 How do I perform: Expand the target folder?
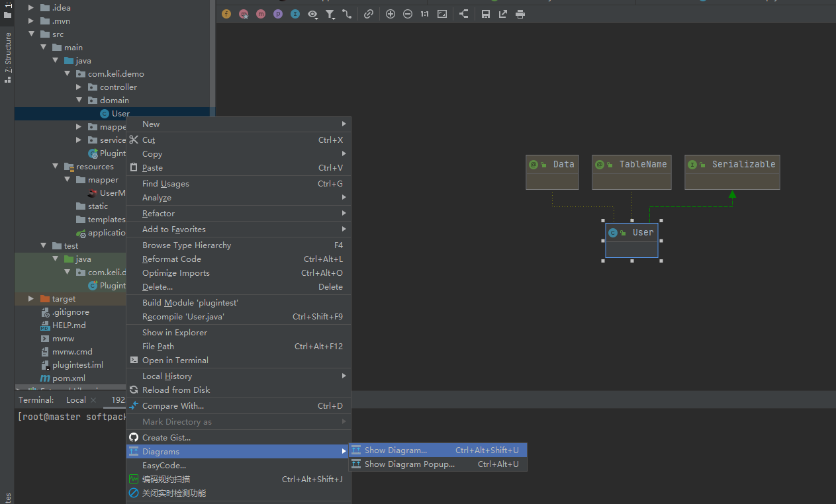[31, 299]
